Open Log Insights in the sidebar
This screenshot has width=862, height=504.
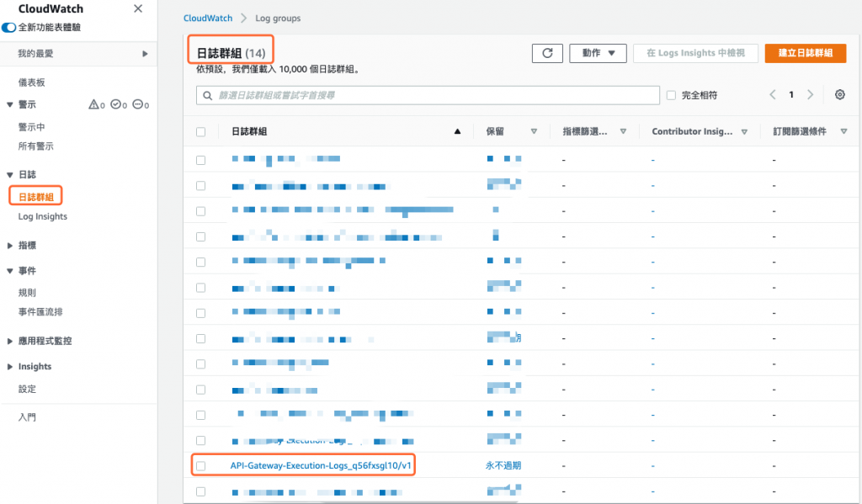pyautogui.click(x=42, y=216)
